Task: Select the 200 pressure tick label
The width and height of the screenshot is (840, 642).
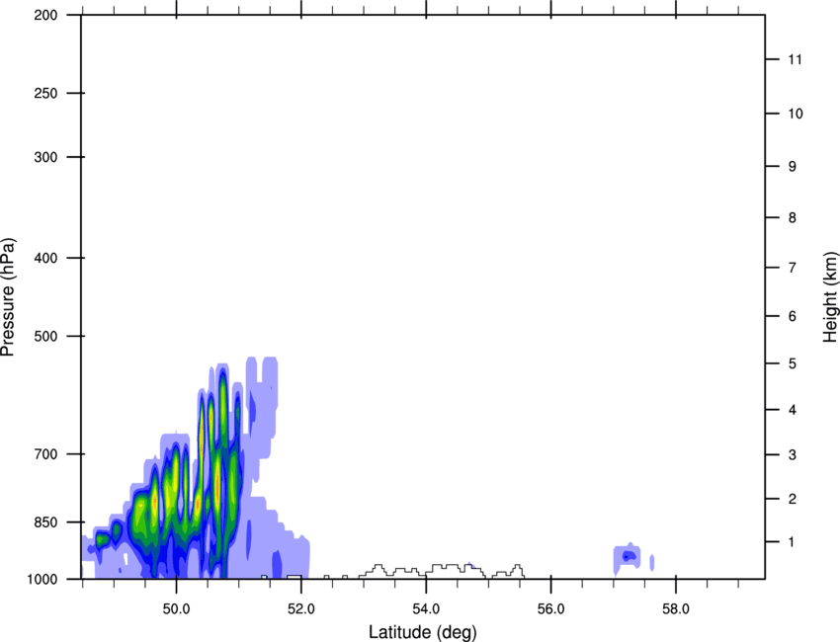Action: [x=45, y=15]
